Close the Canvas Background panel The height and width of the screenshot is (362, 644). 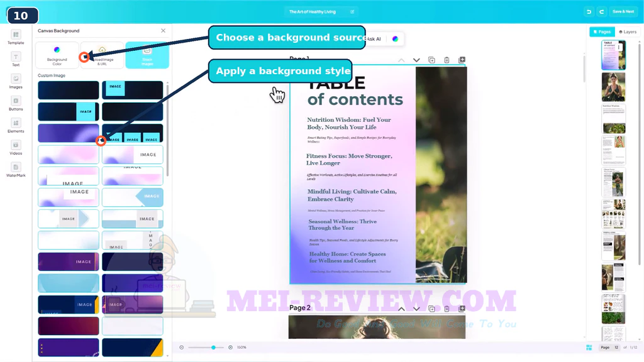click(163, 31)
